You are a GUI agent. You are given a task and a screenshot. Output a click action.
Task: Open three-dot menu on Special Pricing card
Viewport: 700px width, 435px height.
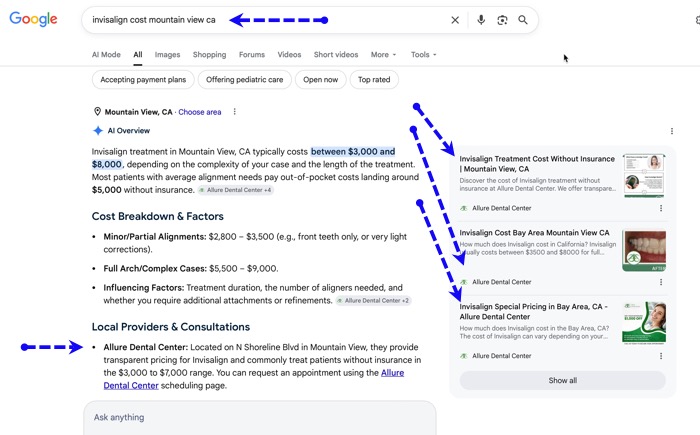click(x=661, y=356)
